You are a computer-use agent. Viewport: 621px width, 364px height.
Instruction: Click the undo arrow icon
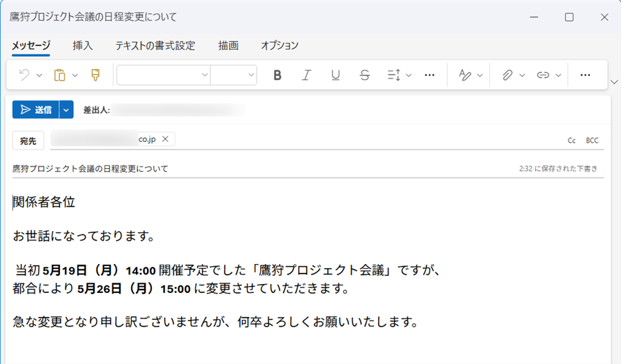[x=24, y=75]
